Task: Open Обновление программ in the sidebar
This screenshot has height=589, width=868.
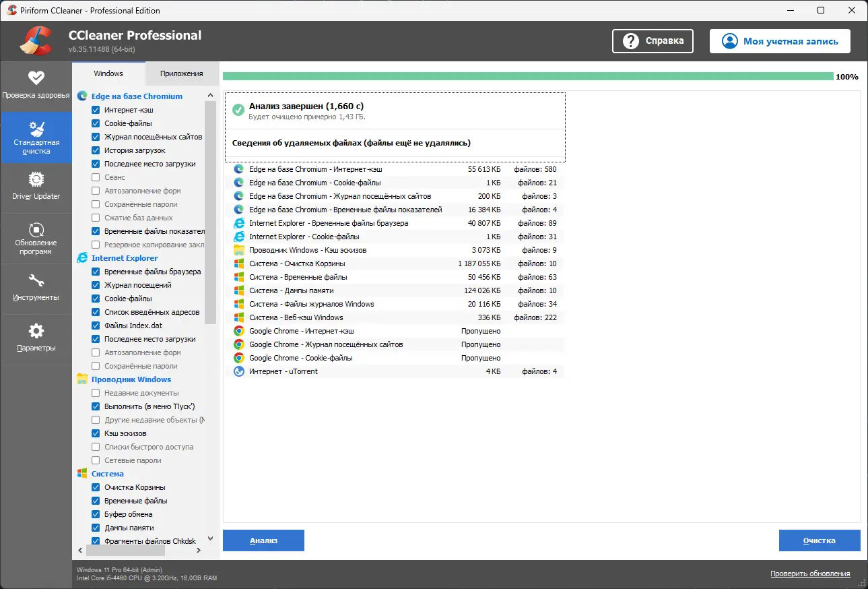Action: point(36,239)
